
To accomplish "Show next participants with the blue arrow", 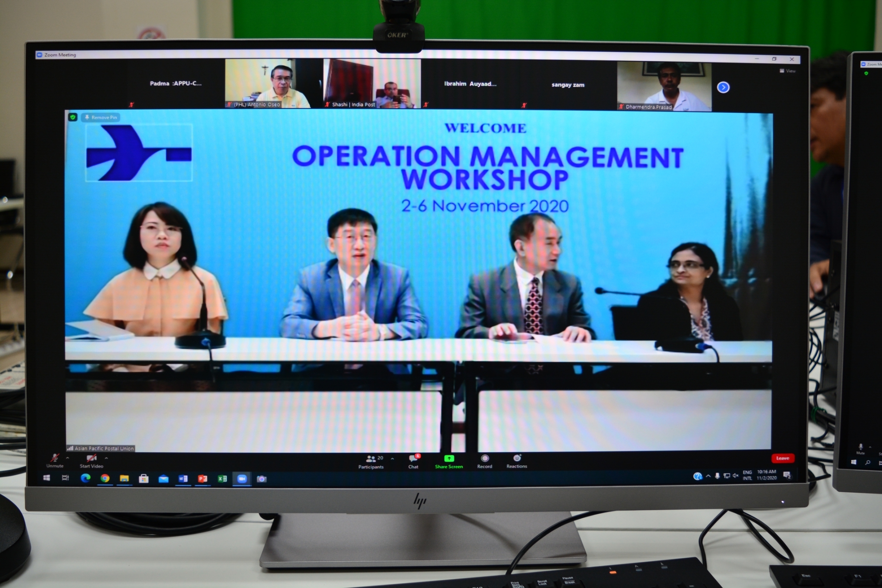I will coord(723,87).
